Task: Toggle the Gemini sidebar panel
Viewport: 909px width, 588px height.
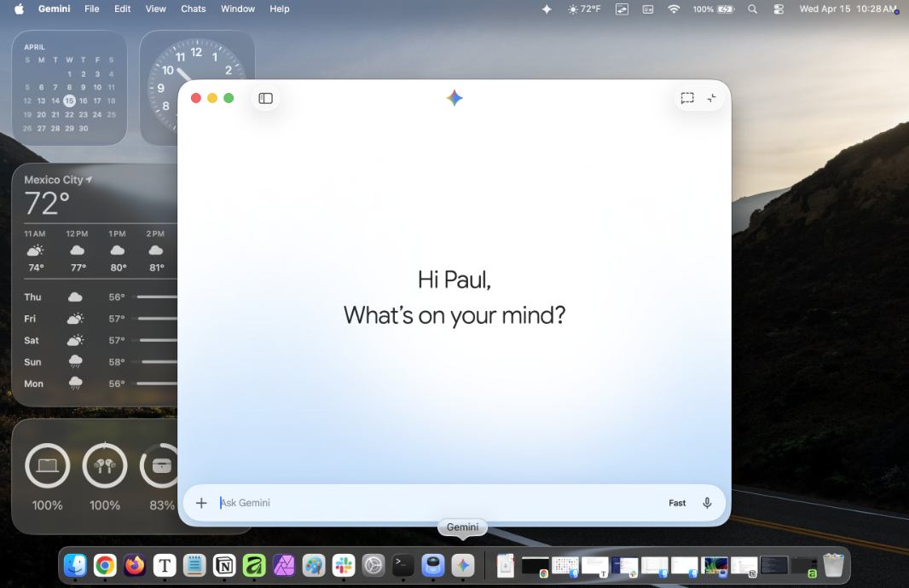Action: [265, 98]
